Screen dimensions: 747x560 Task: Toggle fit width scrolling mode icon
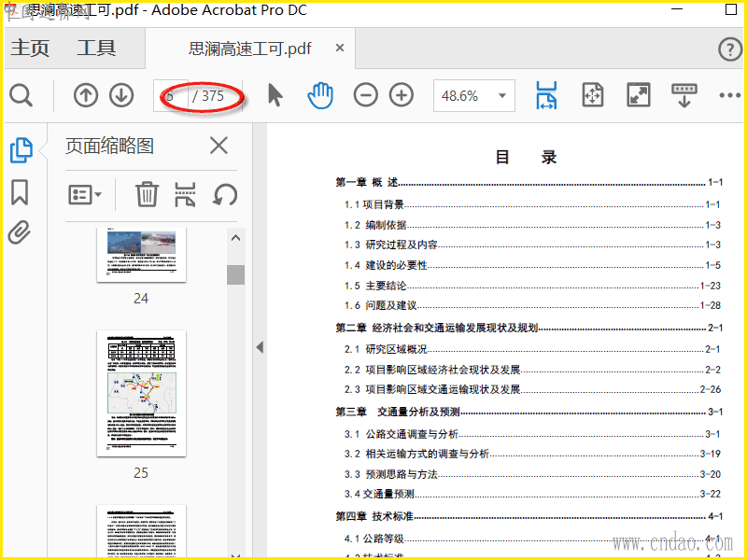point(546,95)
